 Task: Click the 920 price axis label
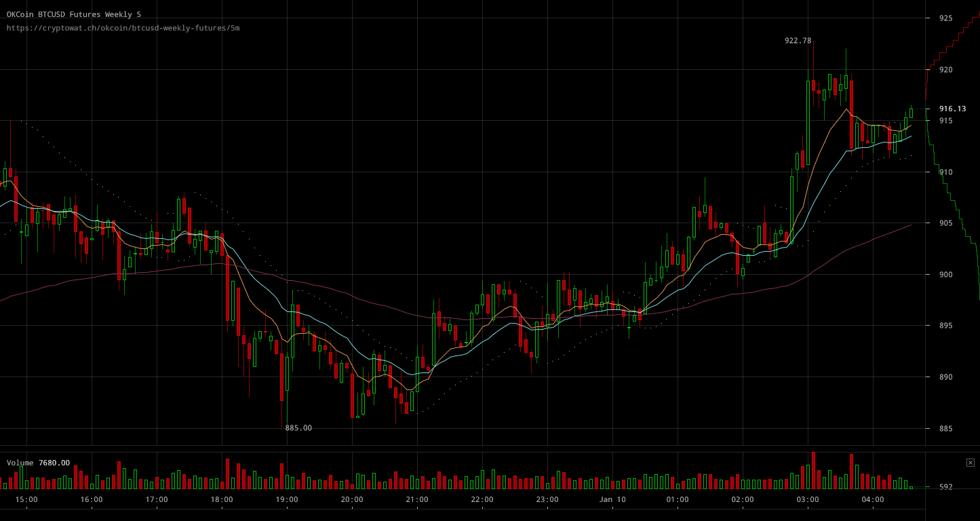click(945, 69)
